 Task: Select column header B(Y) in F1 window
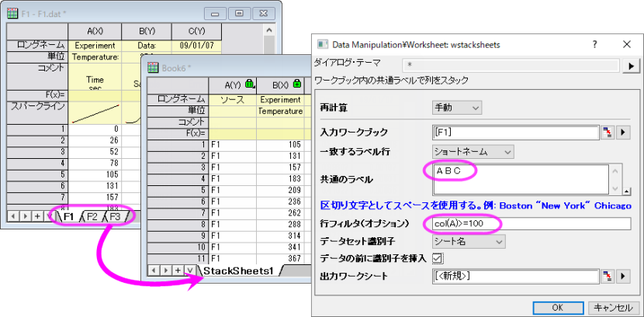click(146, 31)
